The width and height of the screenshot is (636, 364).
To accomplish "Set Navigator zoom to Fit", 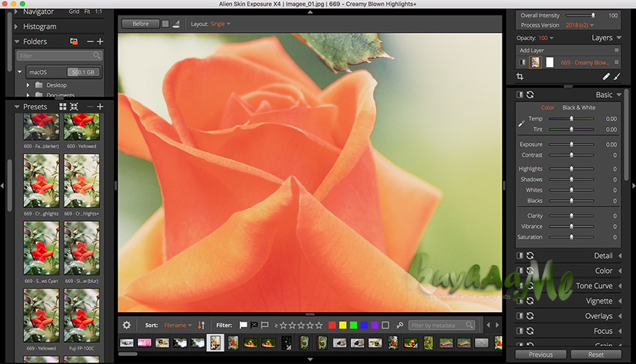I will point(87,12).
